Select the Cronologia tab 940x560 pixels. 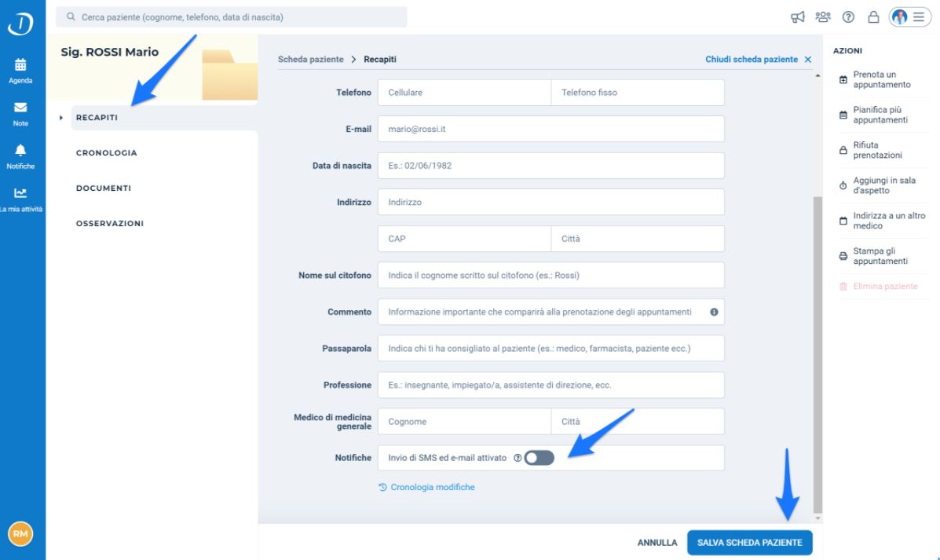(x=106, y=153)
